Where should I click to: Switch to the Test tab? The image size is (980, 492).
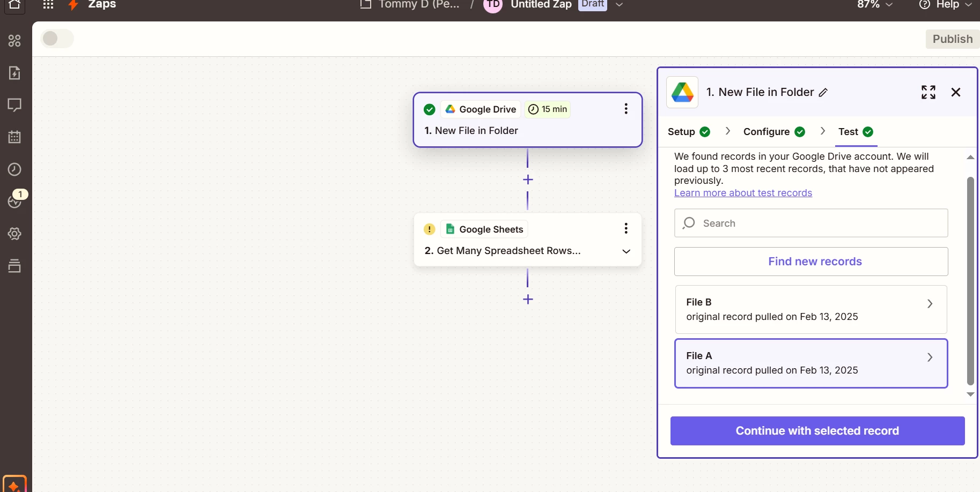pos(856,132)
